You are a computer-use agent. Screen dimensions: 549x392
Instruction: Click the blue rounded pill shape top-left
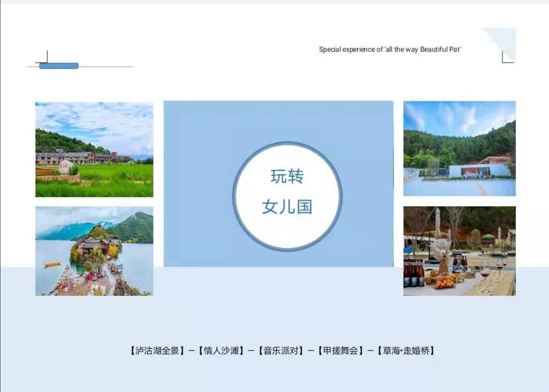(58, 65)
